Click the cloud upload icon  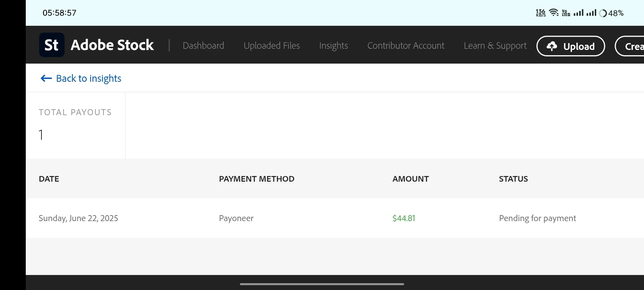(x=552, y=46)
